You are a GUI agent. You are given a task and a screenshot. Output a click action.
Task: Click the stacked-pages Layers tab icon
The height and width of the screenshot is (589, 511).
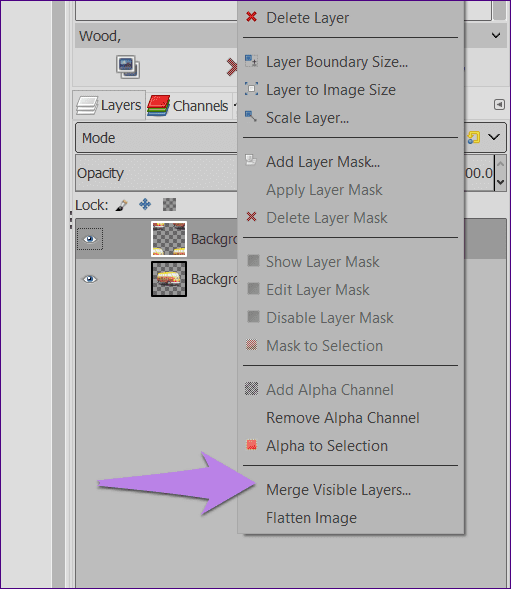87,106
